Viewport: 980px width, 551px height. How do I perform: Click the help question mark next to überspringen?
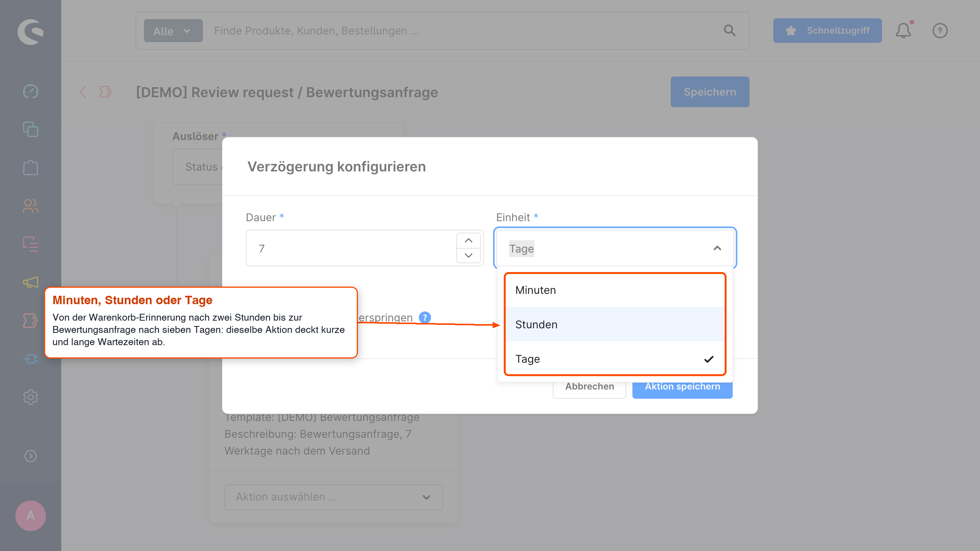pos(425,318)
